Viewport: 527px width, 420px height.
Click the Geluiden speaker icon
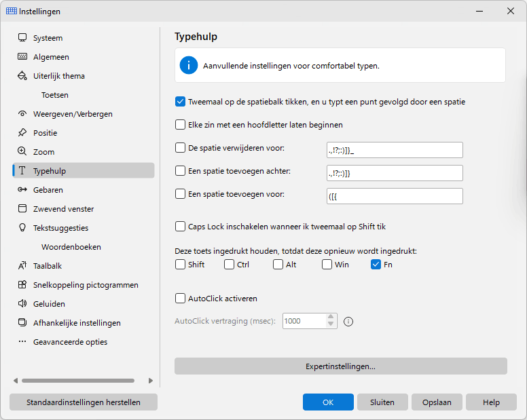pyautogui.click(x=22, y=303)
